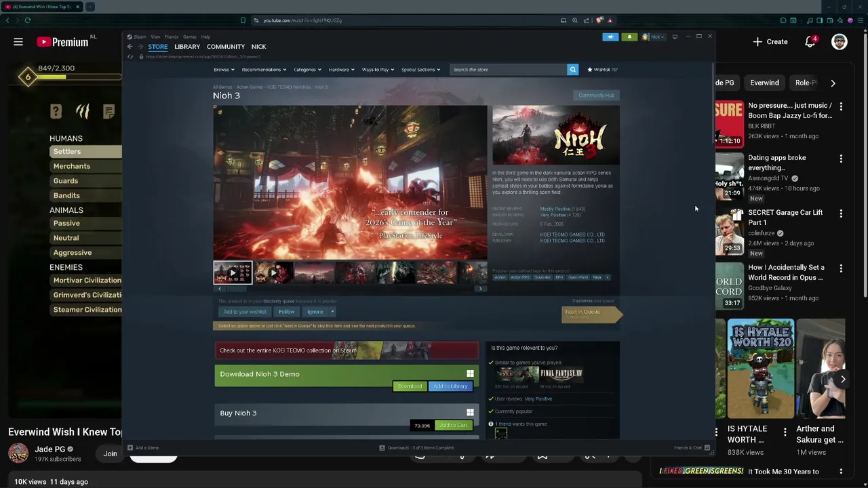The image size is (868, 488).
Task: Click Windows icon on Download Nioh 3 Demo row
Action: (470, 374)
